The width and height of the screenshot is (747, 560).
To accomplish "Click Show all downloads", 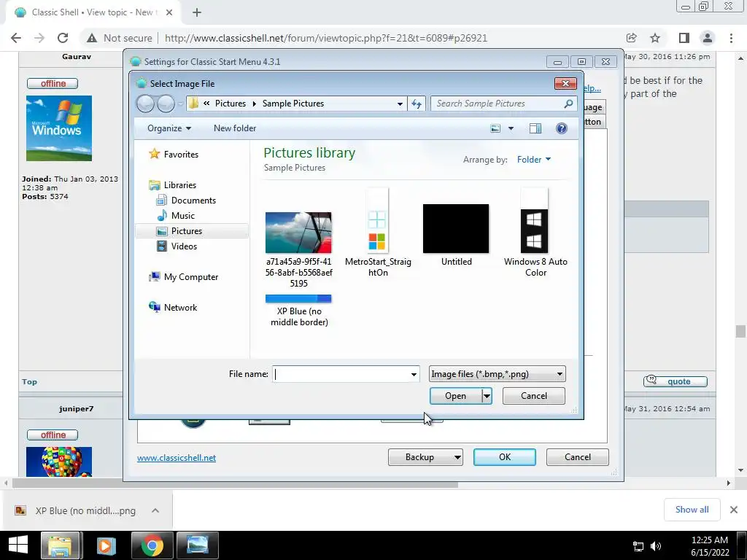I will 692,510.
